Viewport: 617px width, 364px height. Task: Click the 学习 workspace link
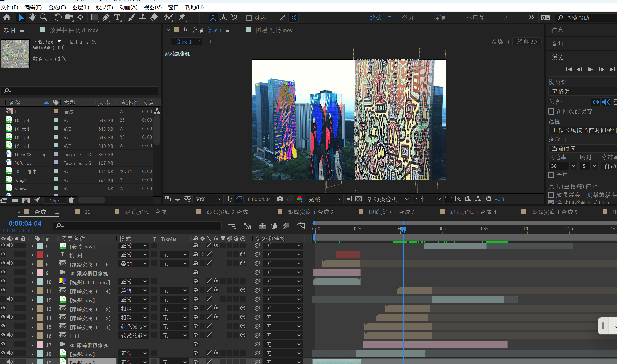click(408, 18)
